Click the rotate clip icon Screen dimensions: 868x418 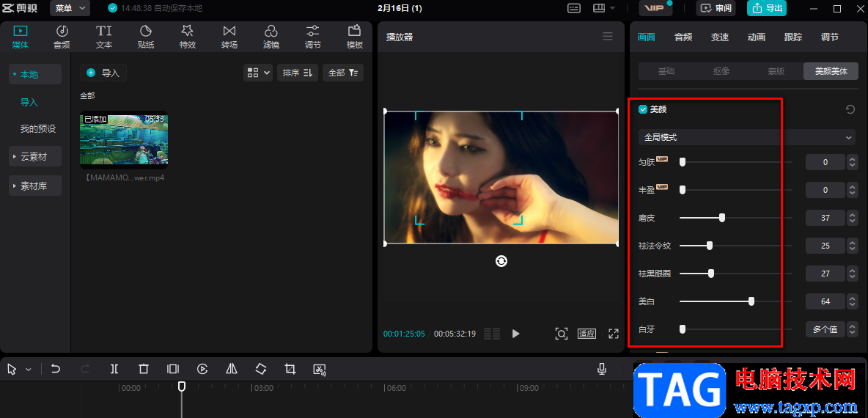click(x=261, y=369)
